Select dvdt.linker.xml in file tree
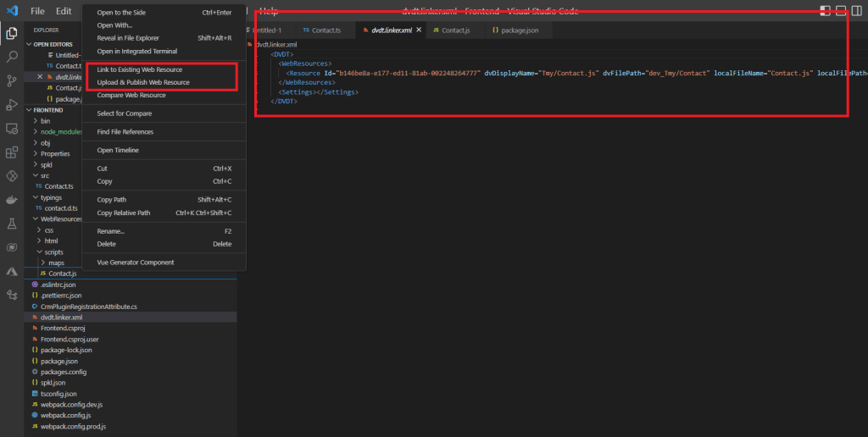This screenshot has width=868, height=437. click(61, 318)
